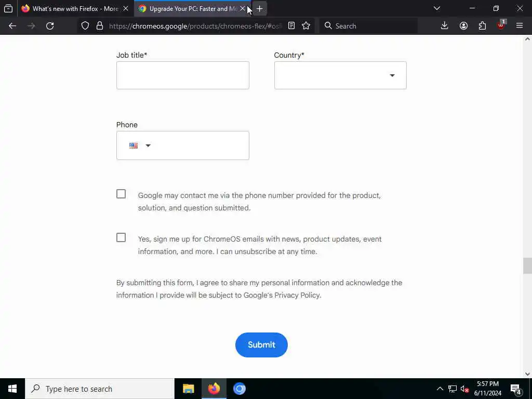Open the uBlock Origin extension icon
532x399 pixels.
pyautogui.click(x=501, y=25)
